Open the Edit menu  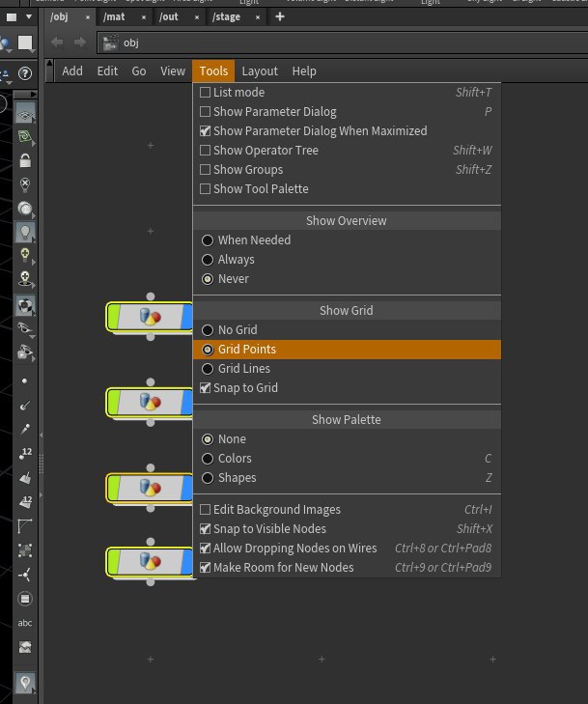pyautogui.click(x=107, y=70)
